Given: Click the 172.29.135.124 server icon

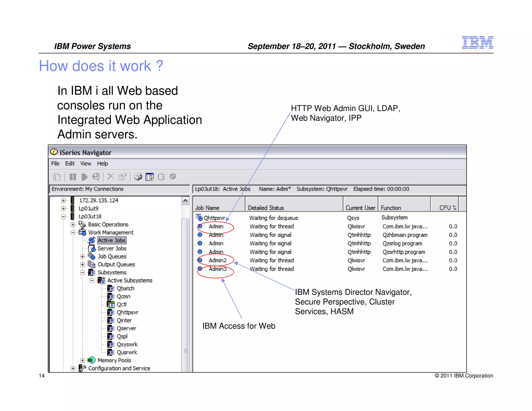Looking at the screenshot, I should tap(73, 200).
